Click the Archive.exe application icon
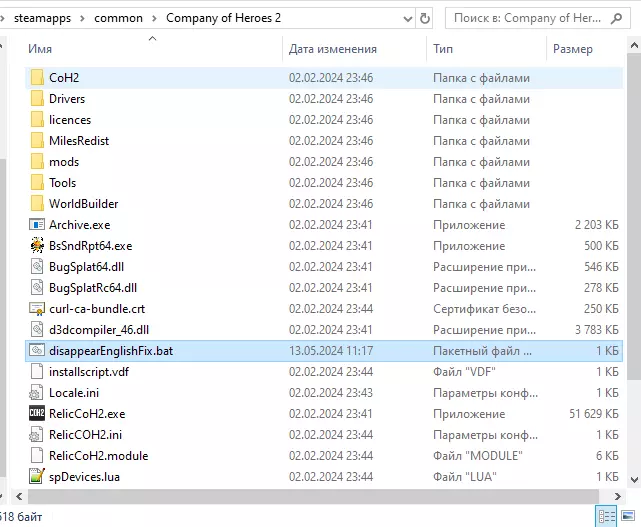This screenshot has width=641, height=527. pyautogui.click(x=37, y=224)
